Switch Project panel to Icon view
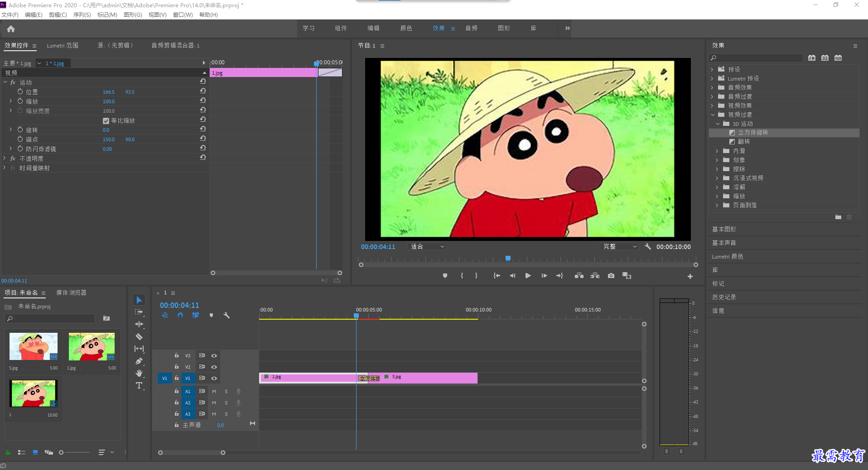Viewport: 868px width, 470px height. (35, 452)
